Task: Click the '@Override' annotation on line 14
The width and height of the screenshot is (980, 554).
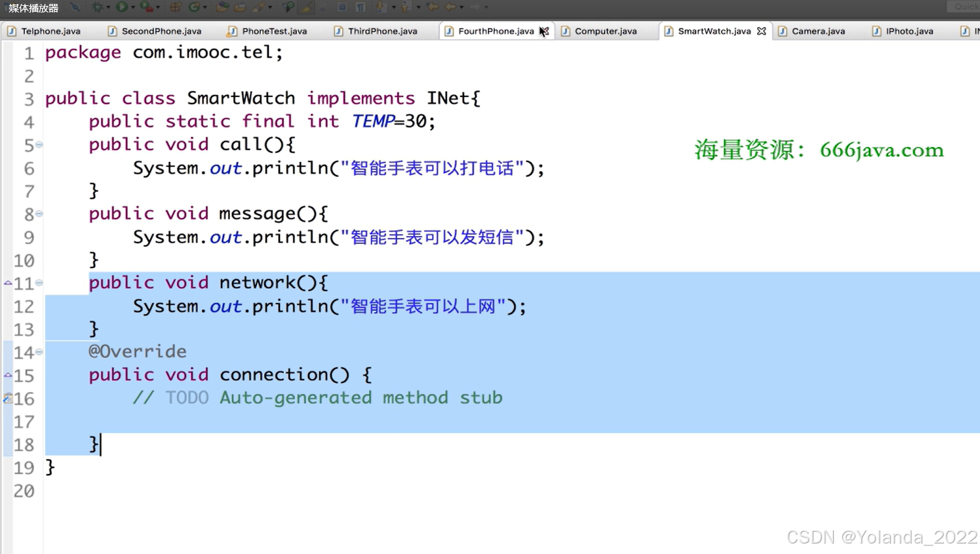Action: [138, 351]
